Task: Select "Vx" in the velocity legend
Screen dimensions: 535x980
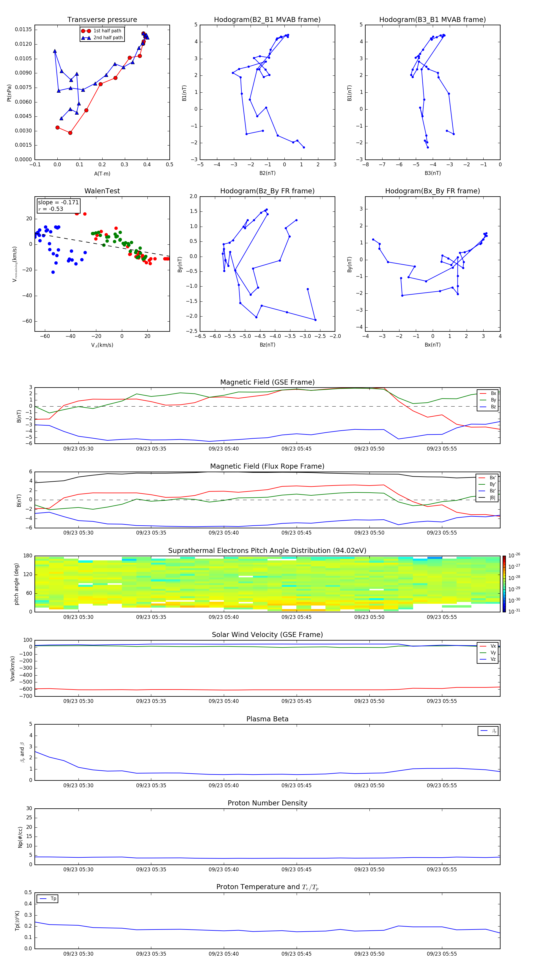Action: pyautogui.click(x=488, y=646)
